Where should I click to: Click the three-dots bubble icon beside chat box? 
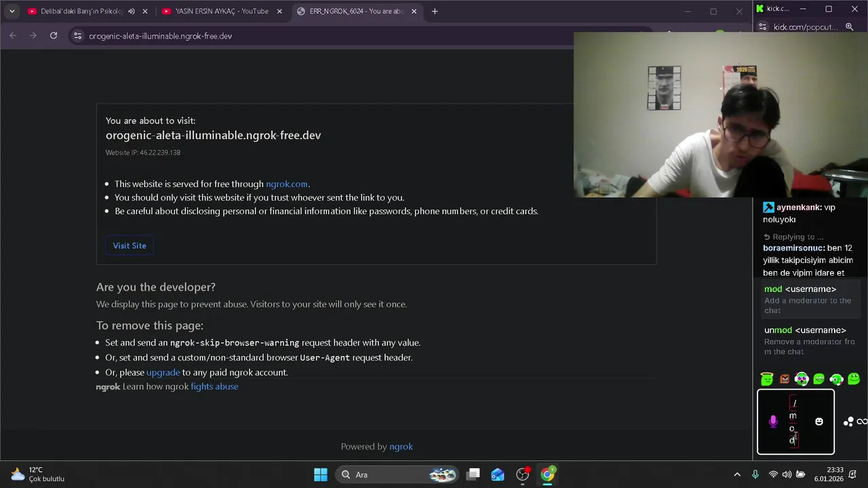(x=848, y=422)
